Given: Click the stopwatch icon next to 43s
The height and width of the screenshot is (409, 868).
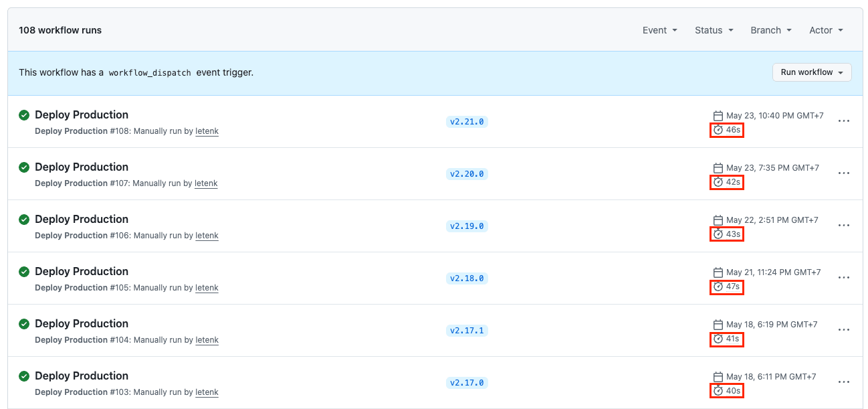Looking at the screenshot, I should [718, 234].
